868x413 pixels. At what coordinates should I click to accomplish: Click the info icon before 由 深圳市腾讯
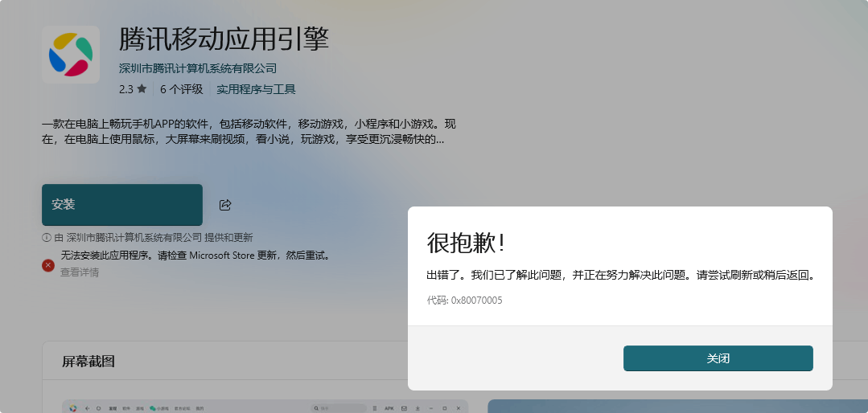(x=46, y=238)
